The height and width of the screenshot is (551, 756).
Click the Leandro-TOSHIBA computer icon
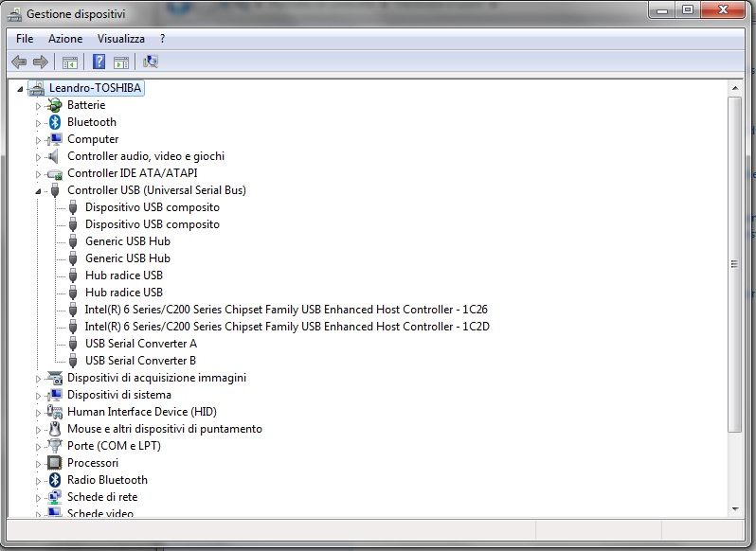tap(37, 88)
